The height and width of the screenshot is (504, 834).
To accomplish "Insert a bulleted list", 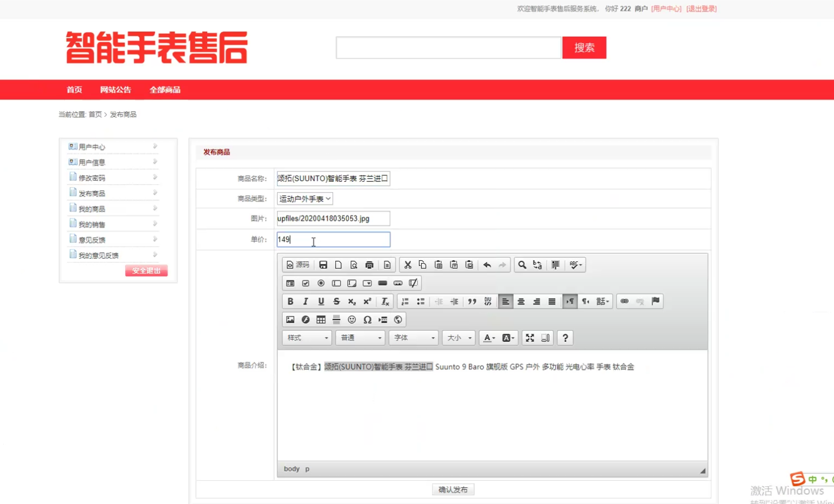I will pos(421,301).
